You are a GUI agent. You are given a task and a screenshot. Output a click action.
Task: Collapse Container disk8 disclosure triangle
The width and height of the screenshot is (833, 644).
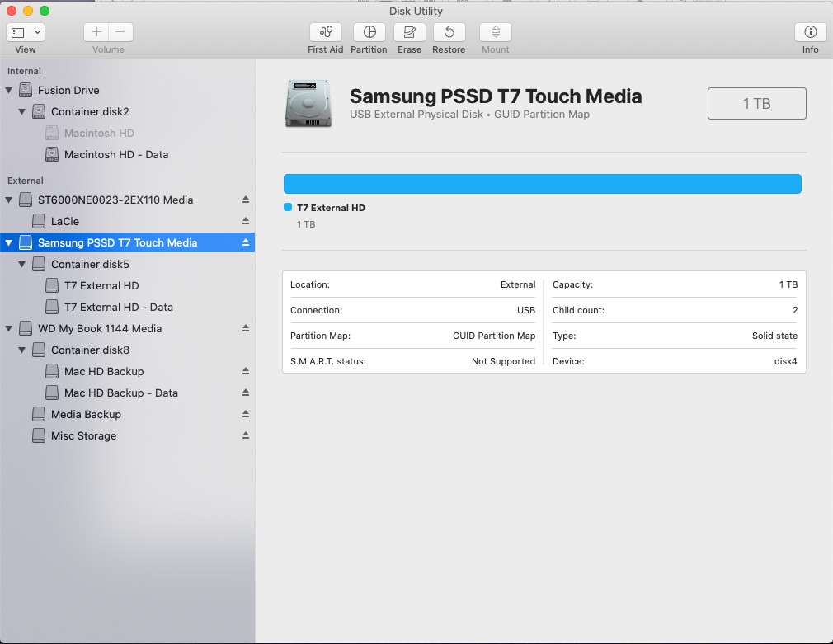[x=21, y=350]
